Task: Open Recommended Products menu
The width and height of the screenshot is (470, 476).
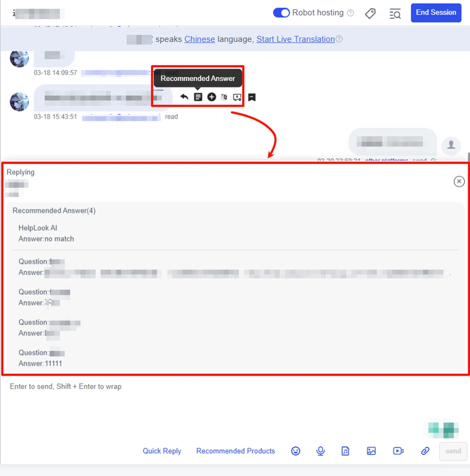Action: tap(236, 451)
